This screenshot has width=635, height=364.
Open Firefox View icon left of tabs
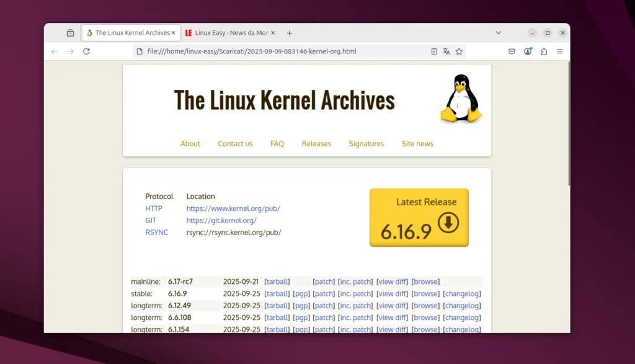70,33
